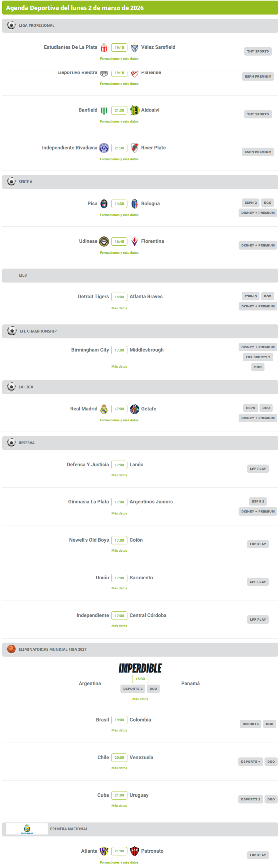This screenshot has width=279, height=868.
Task: Open Más datos for Brasil vs Colombia
Action: coord(119,730)
